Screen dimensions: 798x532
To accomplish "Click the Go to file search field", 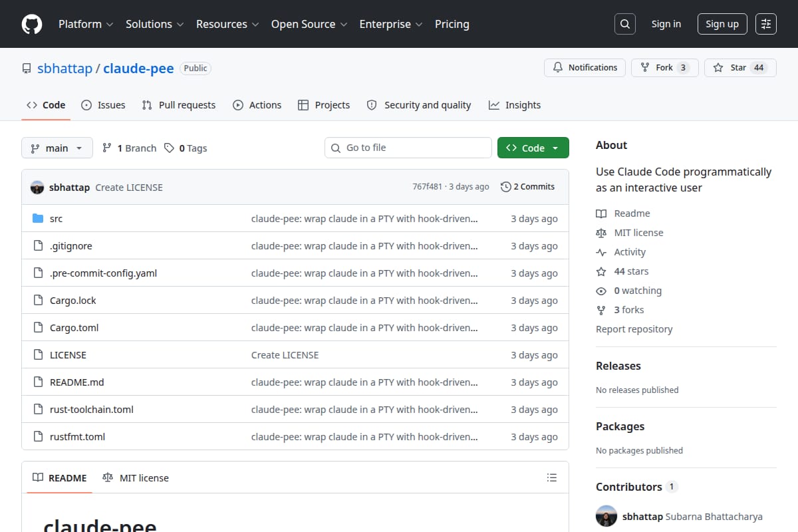I will [x=408, y=148].
